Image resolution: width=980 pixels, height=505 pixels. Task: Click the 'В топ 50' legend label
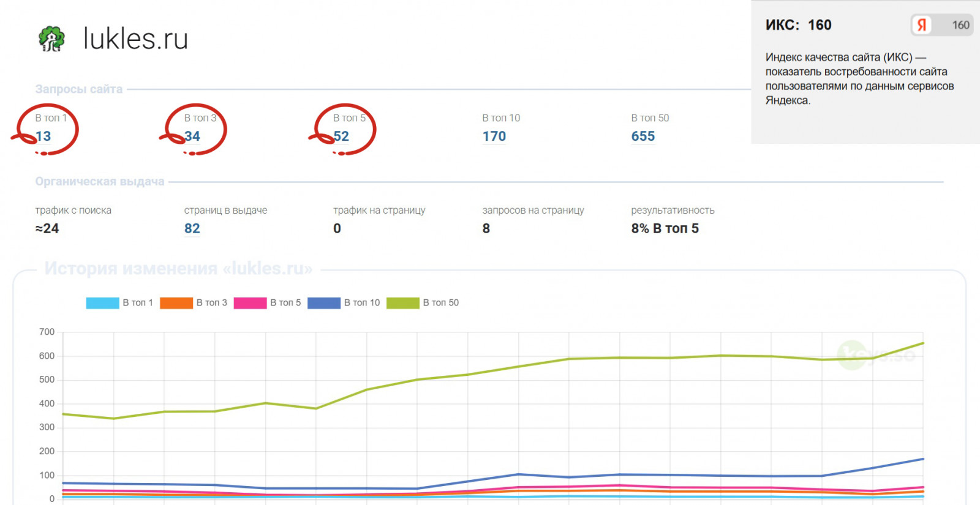441,302
